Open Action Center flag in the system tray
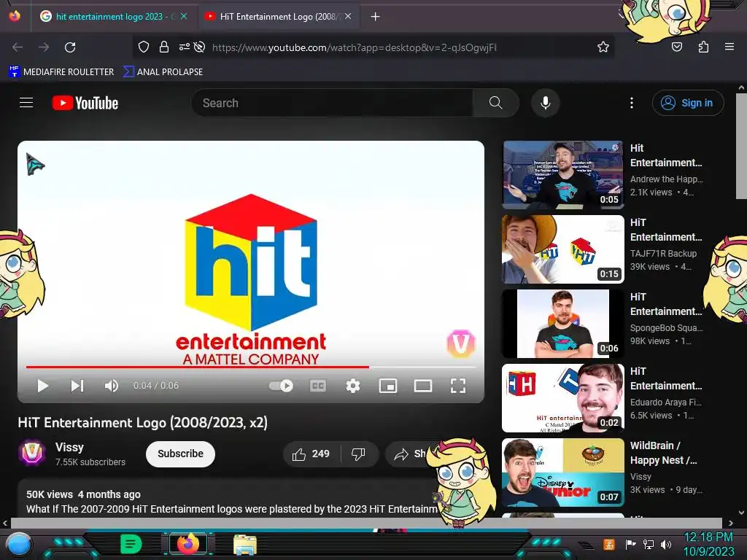Screen dimensions: 747x560 click(631, 544)
